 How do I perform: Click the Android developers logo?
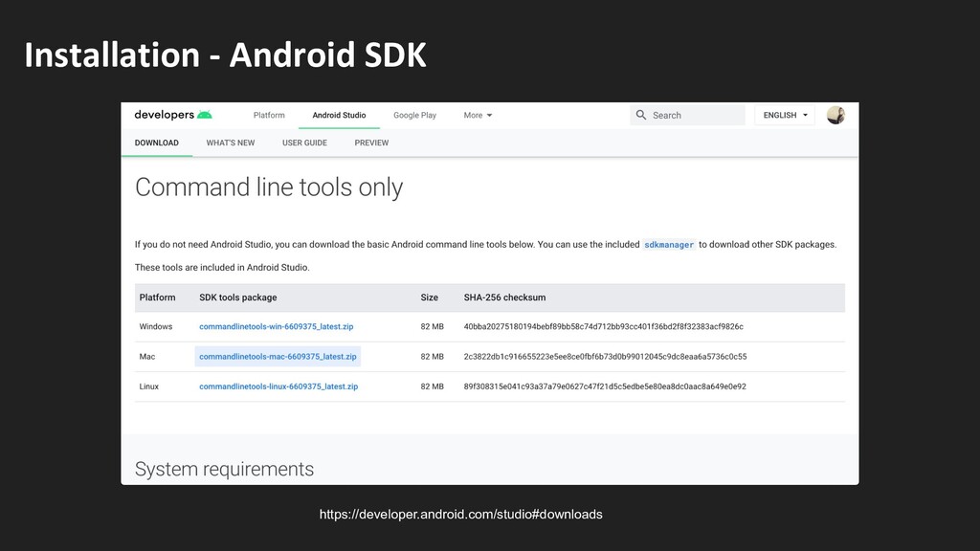173,115
